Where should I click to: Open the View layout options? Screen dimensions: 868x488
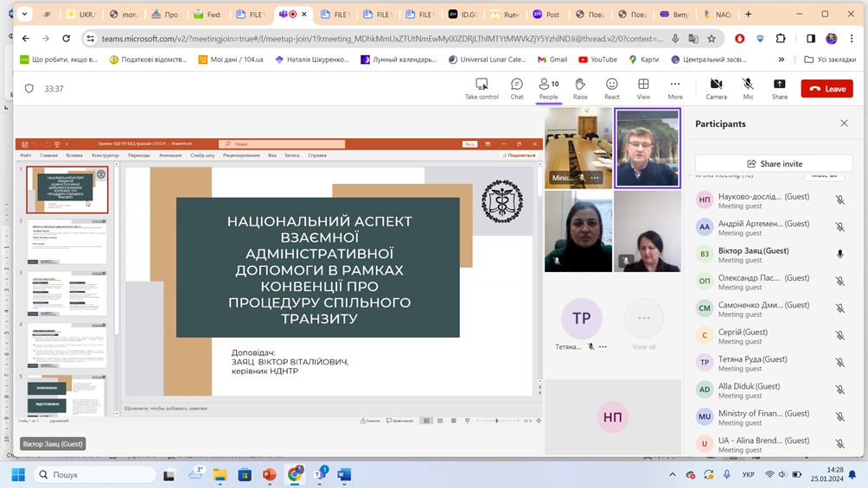[643, 88]
